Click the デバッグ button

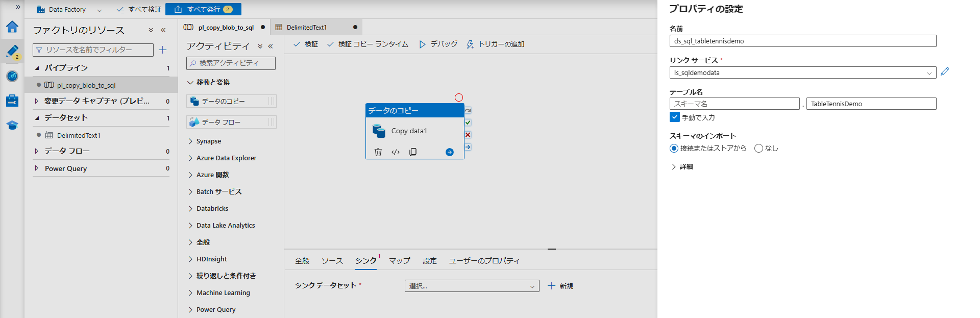[x=438, y=44]
